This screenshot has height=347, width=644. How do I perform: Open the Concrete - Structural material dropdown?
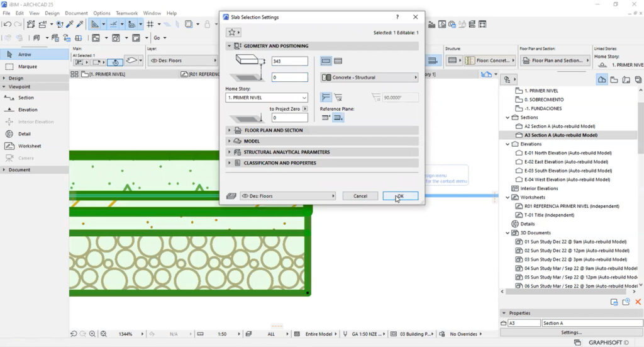pos(369,77)
